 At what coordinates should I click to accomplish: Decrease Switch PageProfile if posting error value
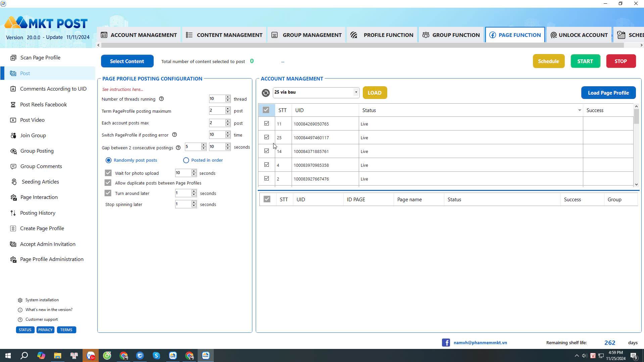click(x=228, y=137)
